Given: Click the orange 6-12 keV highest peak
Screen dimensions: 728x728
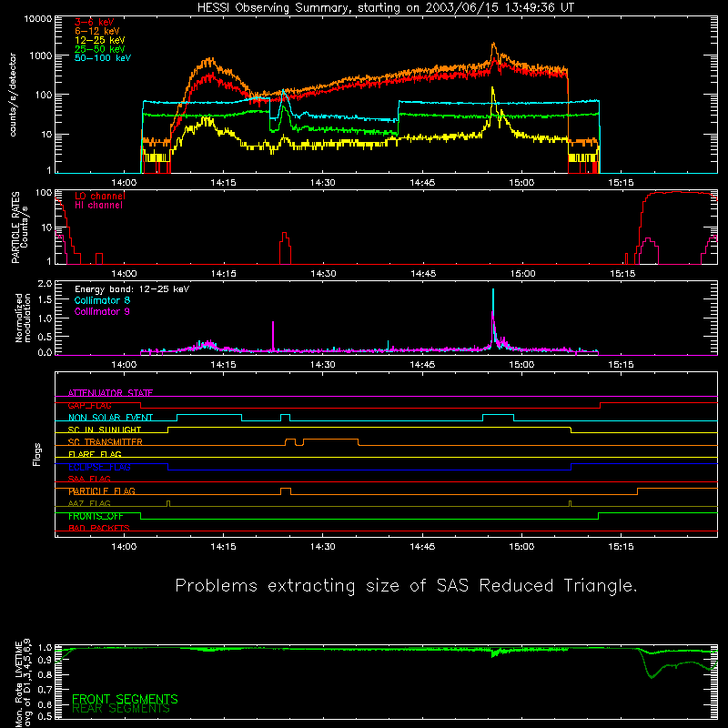Looking at the screenshot, I should pyautogui.click(x=493, y=46).
